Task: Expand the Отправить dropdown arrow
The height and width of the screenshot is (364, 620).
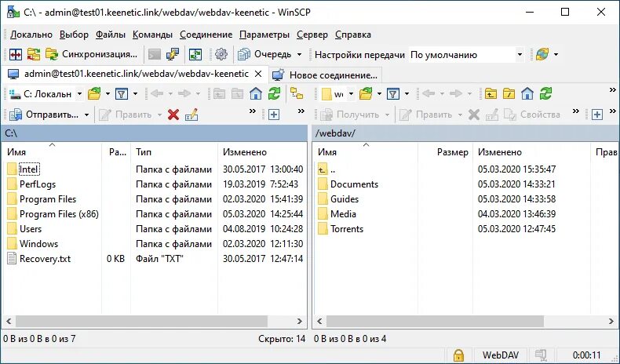Action: tap(86, 115)
